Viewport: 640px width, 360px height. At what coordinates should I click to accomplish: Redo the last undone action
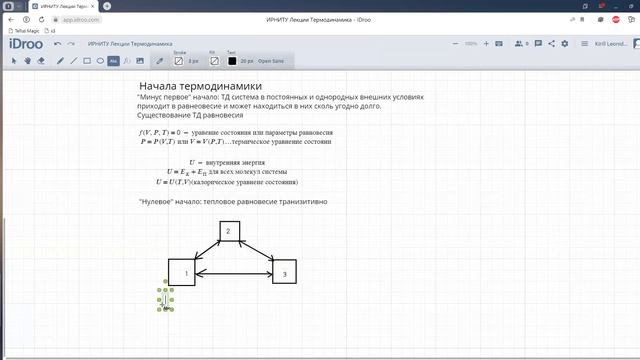tap(71, 44)
